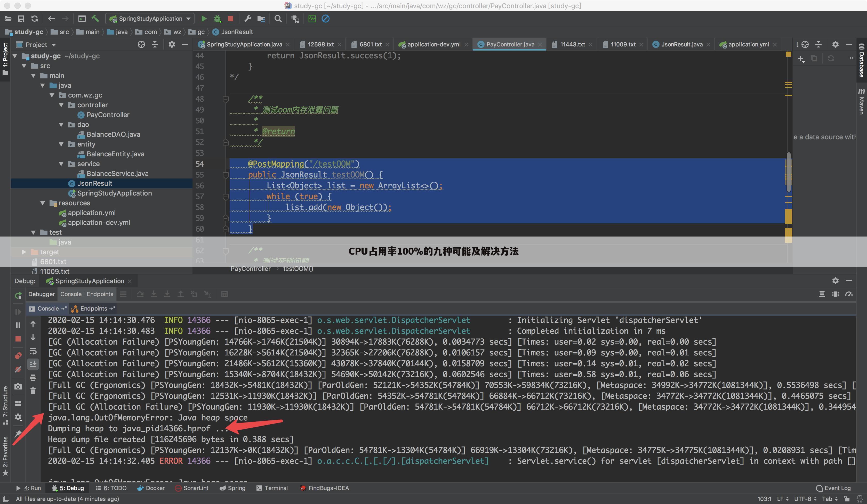Print console output icon

tap(33, 378)
